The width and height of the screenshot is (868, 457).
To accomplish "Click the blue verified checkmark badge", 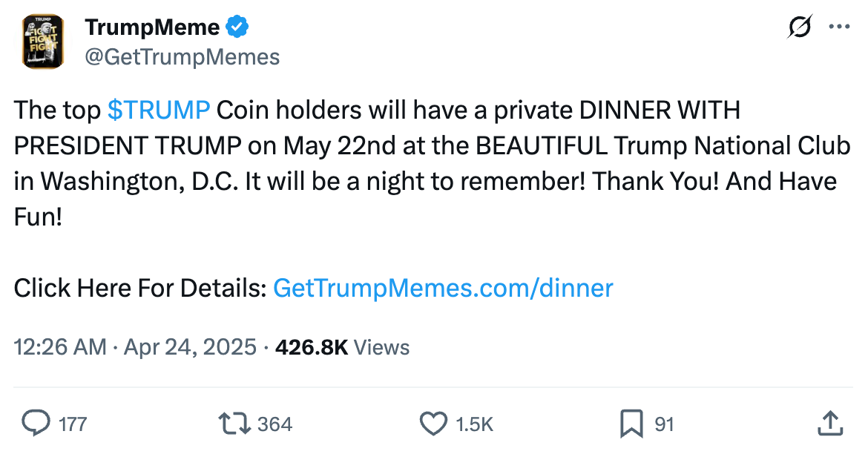I will tap(237, 28).
